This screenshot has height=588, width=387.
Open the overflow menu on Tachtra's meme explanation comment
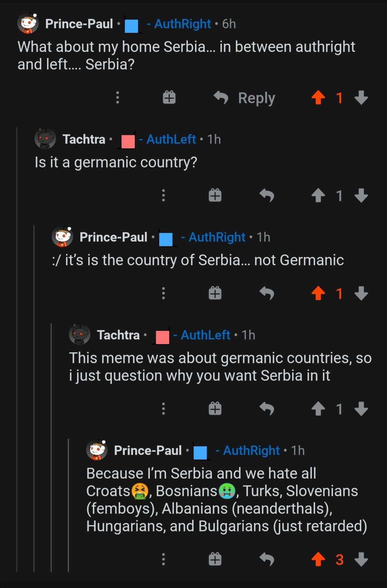tap(163, 408)
